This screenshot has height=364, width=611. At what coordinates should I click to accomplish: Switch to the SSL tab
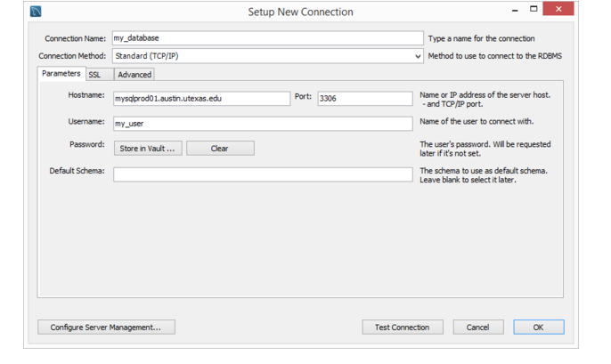[x=100, y=75]
